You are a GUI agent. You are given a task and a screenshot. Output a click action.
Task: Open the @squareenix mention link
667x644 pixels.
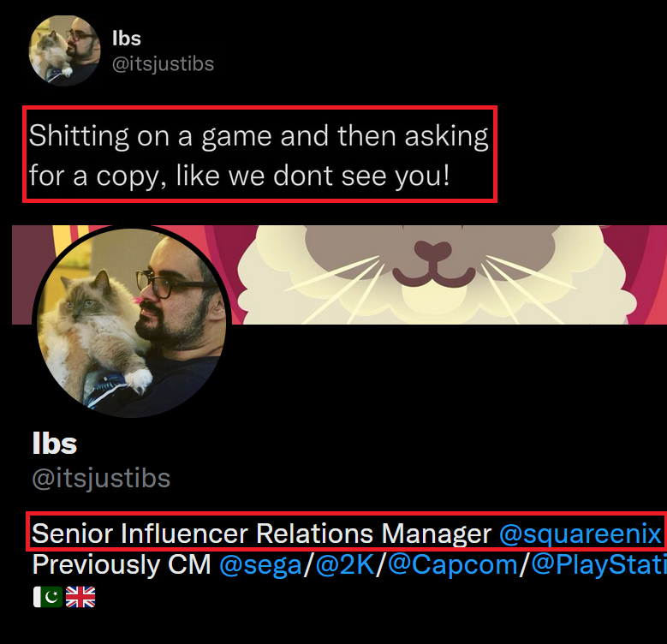coord(580,534)
